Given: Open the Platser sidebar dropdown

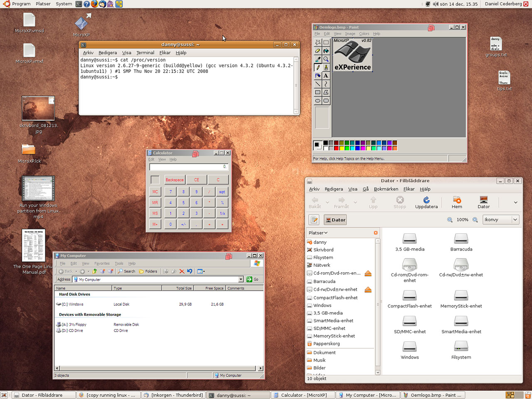Looking at the screenshot, I should [x=318, y=233].
